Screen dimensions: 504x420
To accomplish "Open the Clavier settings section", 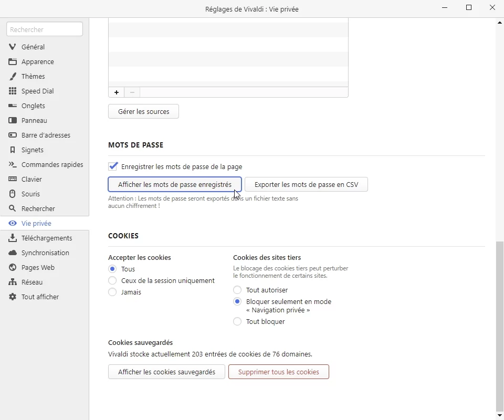I will (x=45, y=180).
